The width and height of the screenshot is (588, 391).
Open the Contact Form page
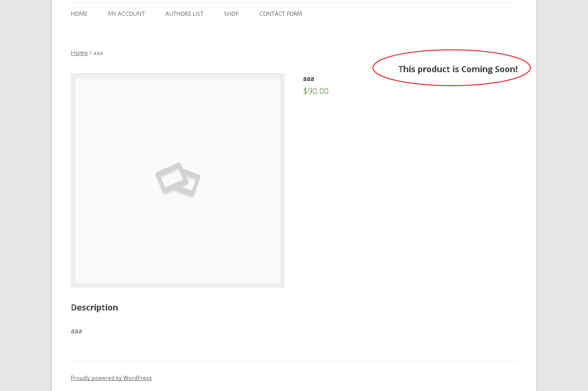(x=281, y=13)
